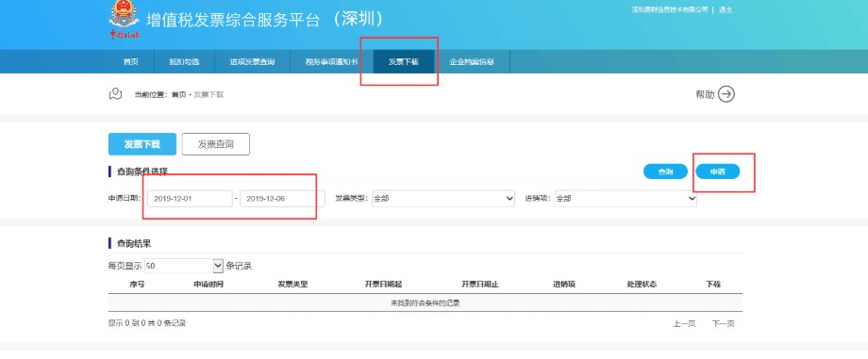Switch to the 发票查询 sub-tab button
Image resolution: width=868 pixels, height=359 pixels.
[x=216, y=144]
